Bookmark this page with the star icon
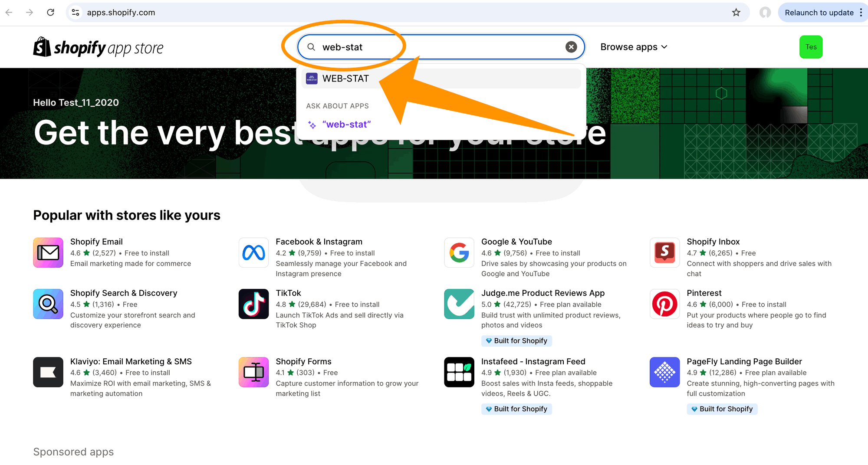Viewport: 868px width, 465px height. coord(736,13)
